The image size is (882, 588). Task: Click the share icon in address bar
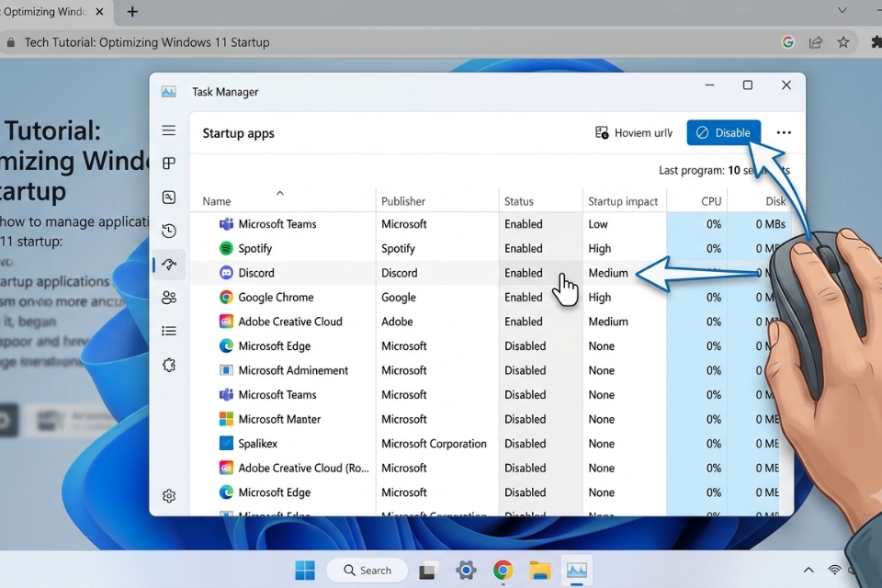(816, 42)
